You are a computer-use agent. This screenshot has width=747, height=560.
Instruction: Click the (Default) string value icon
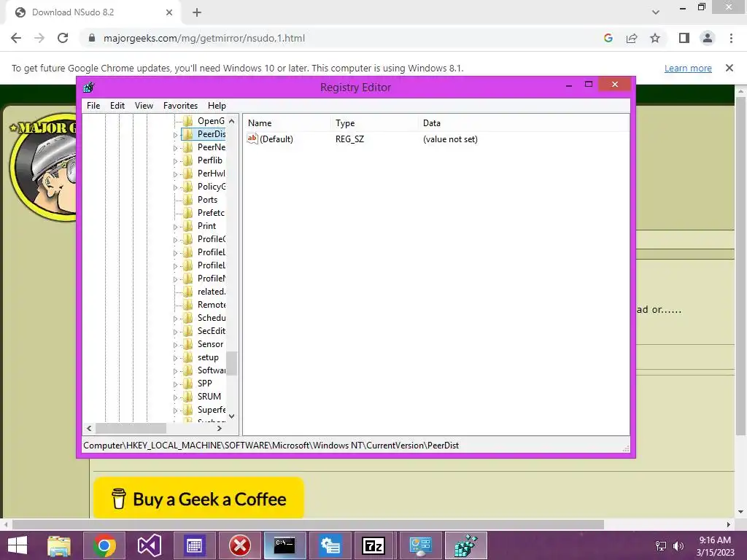point(252,139)
